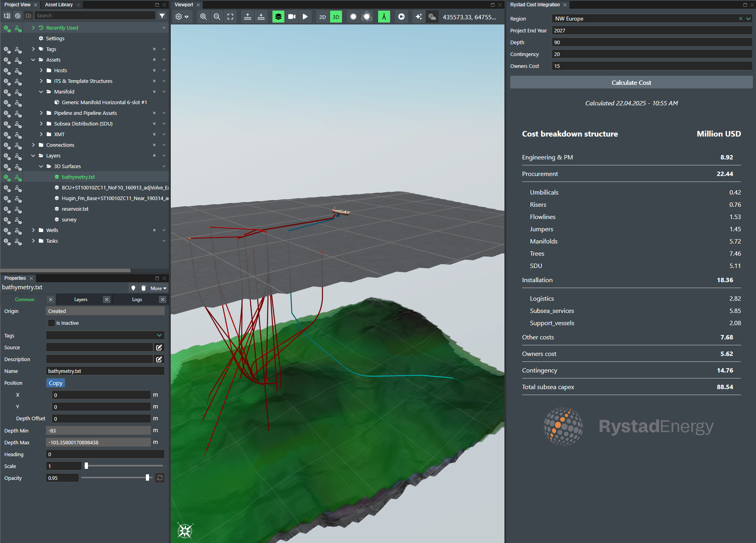Edit the Source field pencil icon
Viewport: 756px width, 543px height.
tap(159, 348)
